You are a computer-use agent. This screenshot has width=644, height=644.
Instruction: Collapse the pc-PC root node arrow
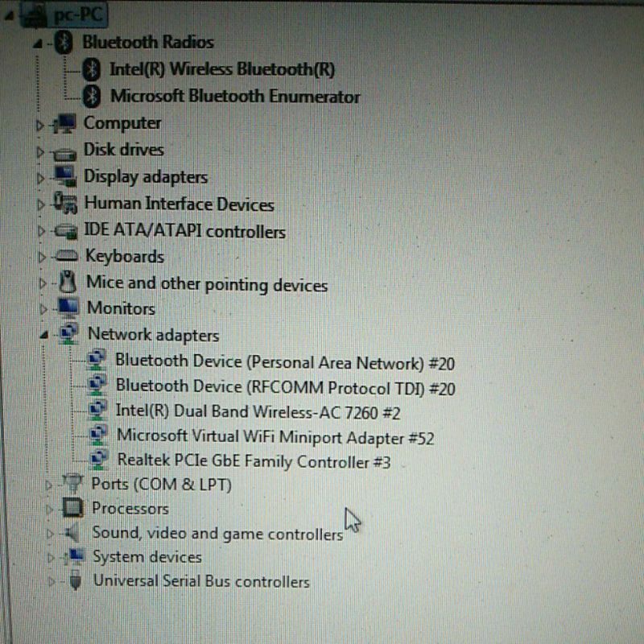(x=9, y=16)
